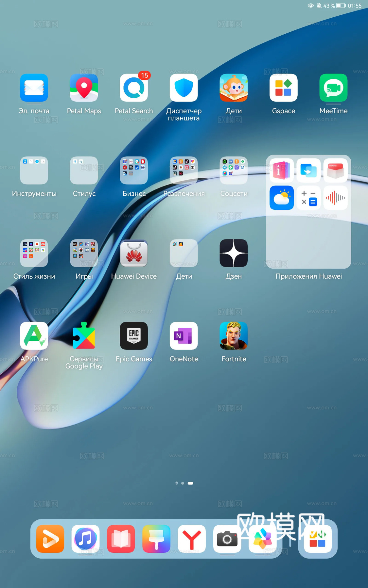Open Music app from the dock
368x588 pixels.
click(x=85, y=539)
